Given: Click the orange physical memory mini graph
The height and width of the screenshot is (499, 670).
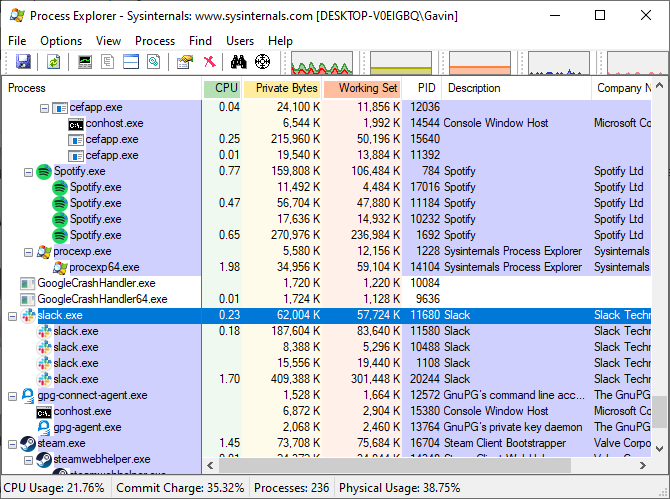Looking at the screenshot, I should 480,63.
